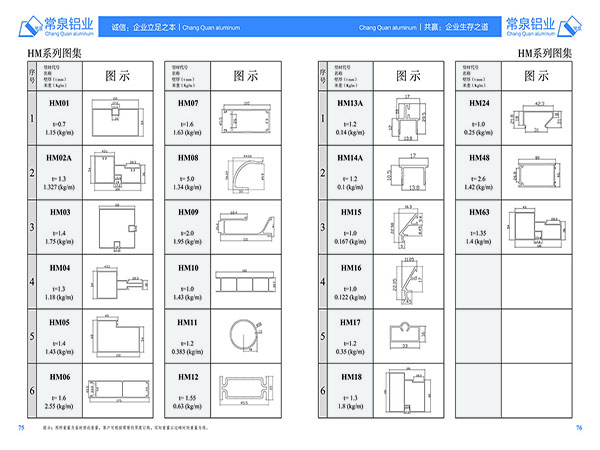Click the right page HM系列图集 heading
Screen dimensions: 600x450
point(545,53)
